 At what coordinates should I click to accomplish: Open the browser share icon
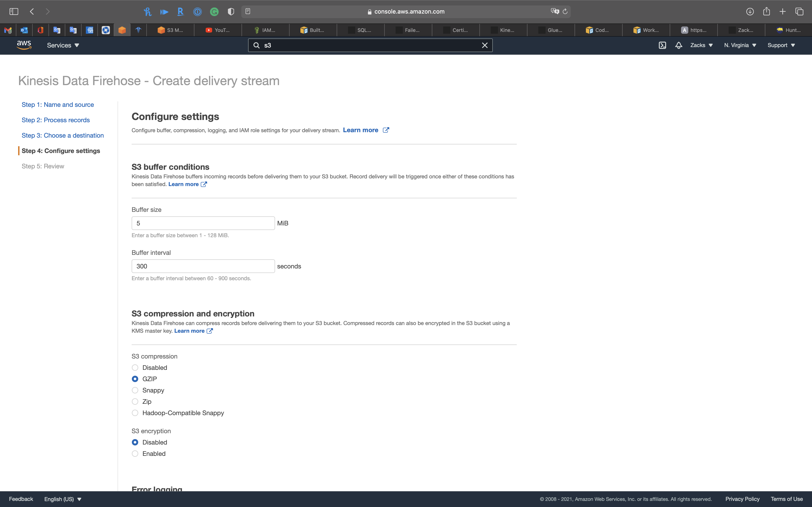tap(766, 11)
